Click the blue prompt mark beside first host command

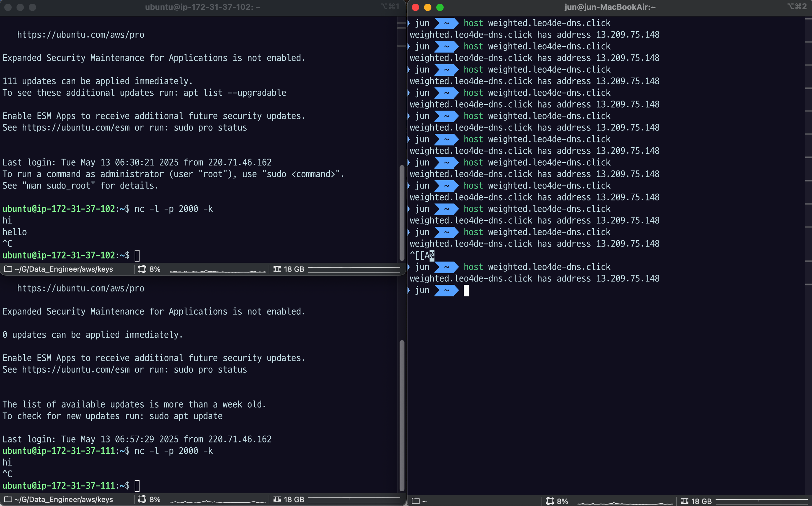point(409,23)
